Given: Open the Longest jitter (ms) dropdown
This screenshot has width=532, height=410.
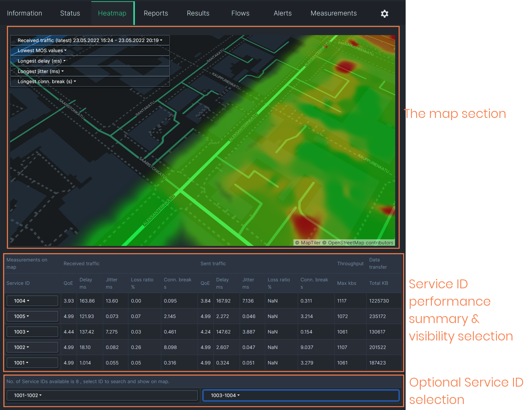Looking at the screenshot, I should tap(40, 71).
